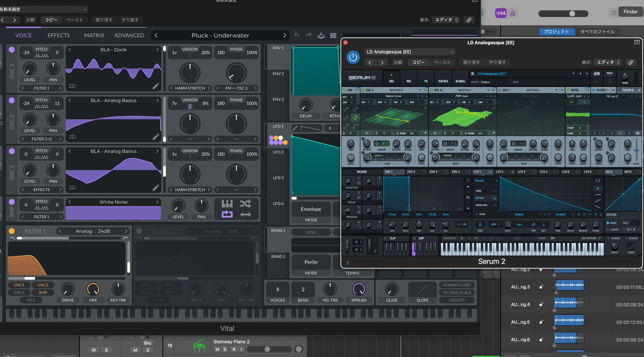Click the list view icon beside Finder
Viewport: 644px width, 357px height.
[x=614, y=13]
